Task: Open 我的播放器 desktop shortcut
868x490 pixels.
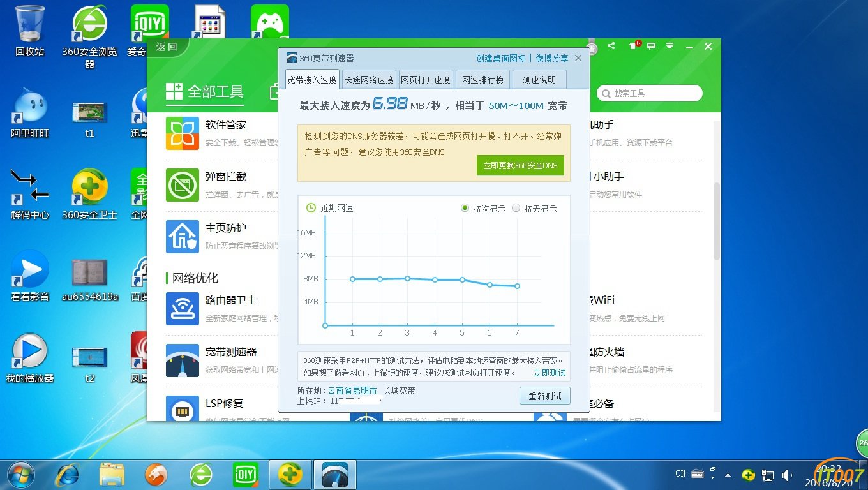Action: [x=30, y=357]
